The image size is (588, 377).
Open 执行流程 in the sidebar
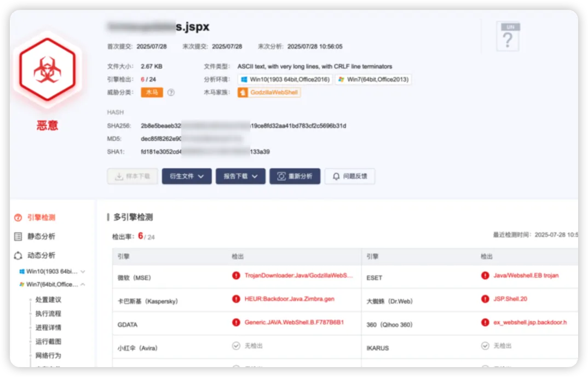point(48,313)
